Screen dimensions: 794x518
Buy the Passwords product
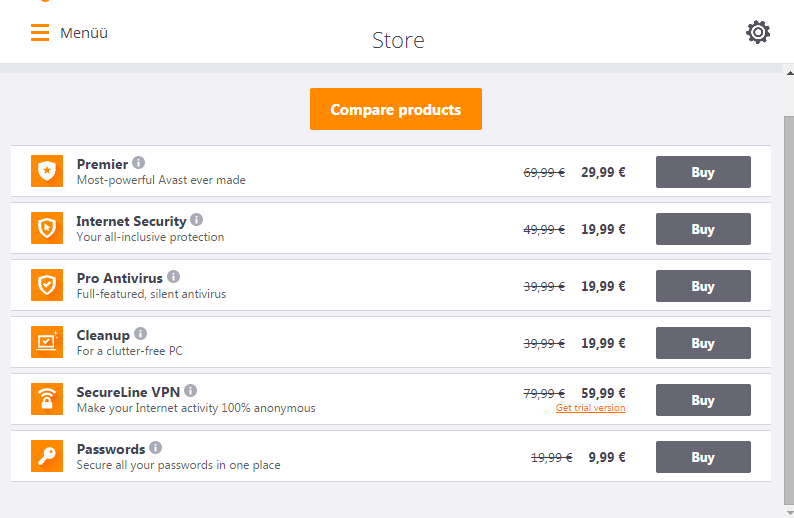point(703,457)
